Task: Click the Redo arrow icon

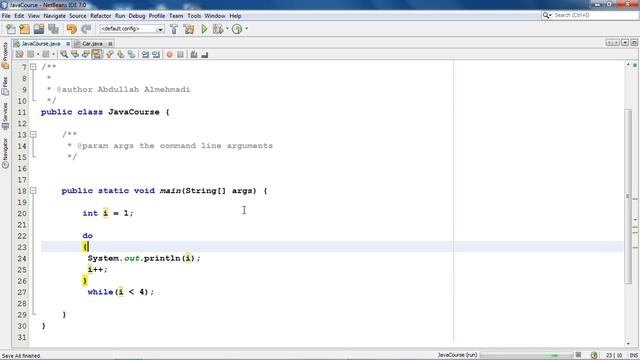Action: click(x=86, y=29)
